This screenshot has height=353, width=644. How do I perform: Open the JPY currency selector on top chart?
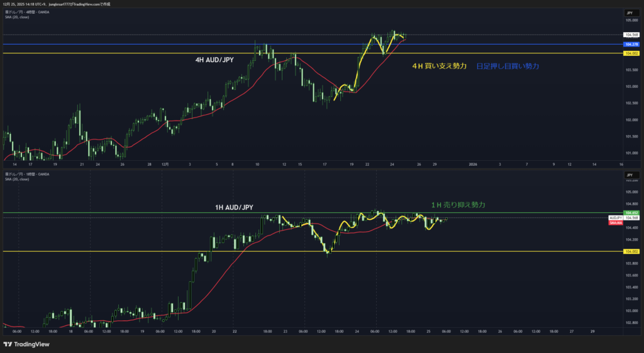click(629, 13)
